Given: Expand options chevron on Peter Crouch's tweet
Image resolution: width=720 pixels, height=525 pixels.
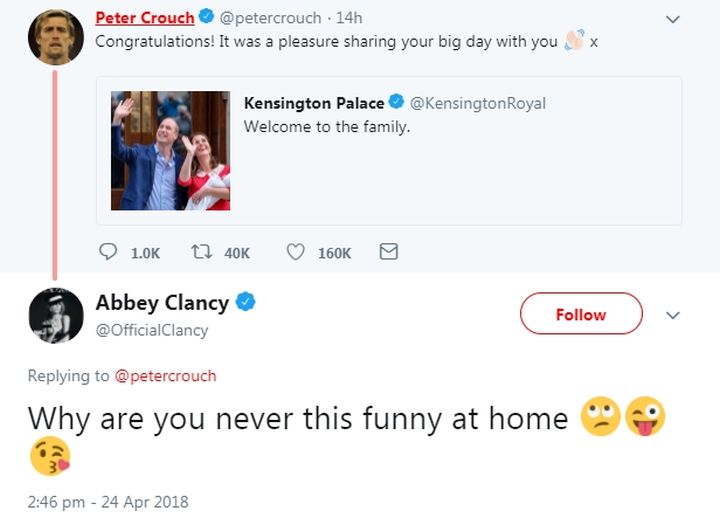Looking at the screenshot, I should click(x=673, y=19).
